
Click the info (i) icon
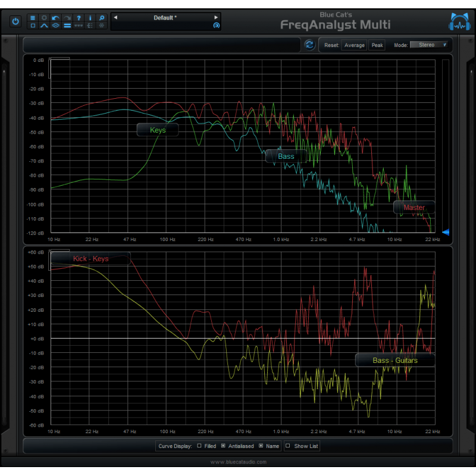pos(89,17)
